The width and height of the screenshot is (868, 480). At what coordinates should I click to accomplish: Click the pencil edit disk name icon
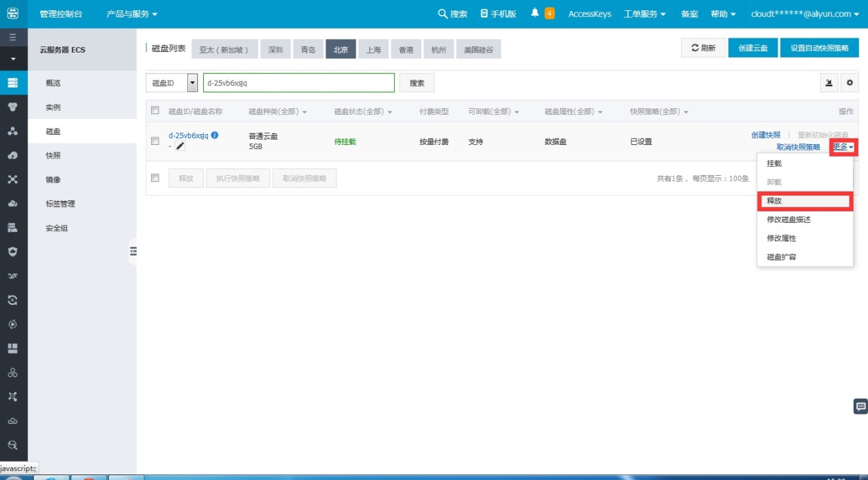pyautogui.click(x=181, y=146)
